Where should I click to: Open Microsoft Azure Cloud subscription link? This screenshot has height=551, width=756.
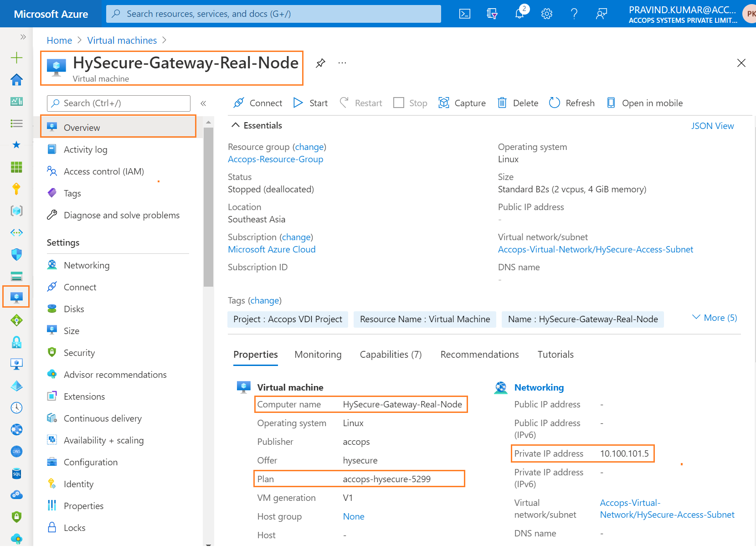(272, 249)
